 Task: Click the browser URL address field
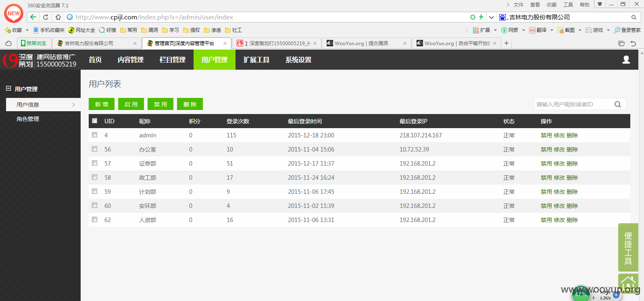266,17
